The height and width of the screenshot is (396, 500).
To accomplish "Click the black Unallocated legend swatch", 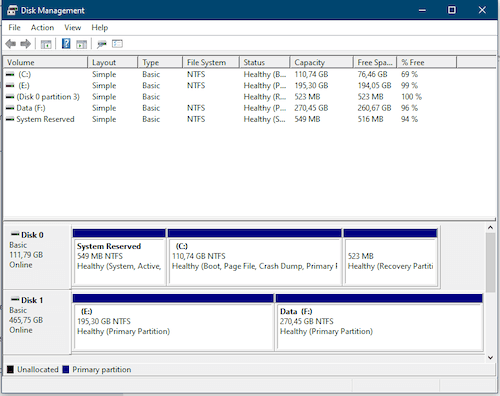I will pyautogui.click(x=10, y=369).
